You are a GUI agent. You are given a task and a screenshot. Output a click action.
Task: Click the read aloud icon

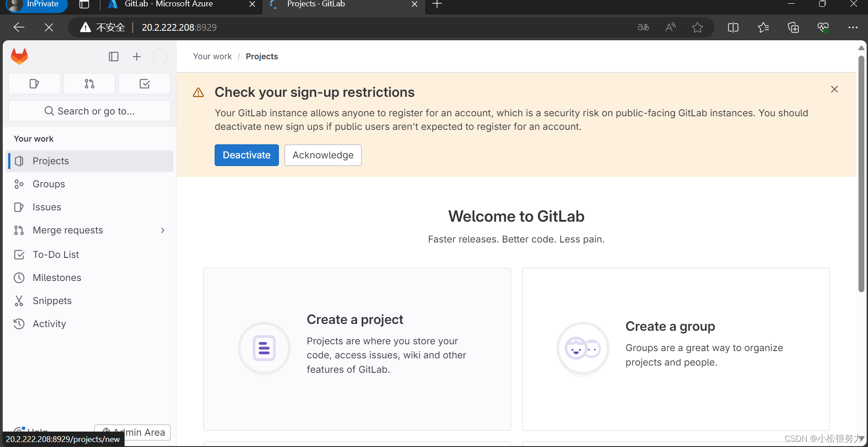coord(671,28)
